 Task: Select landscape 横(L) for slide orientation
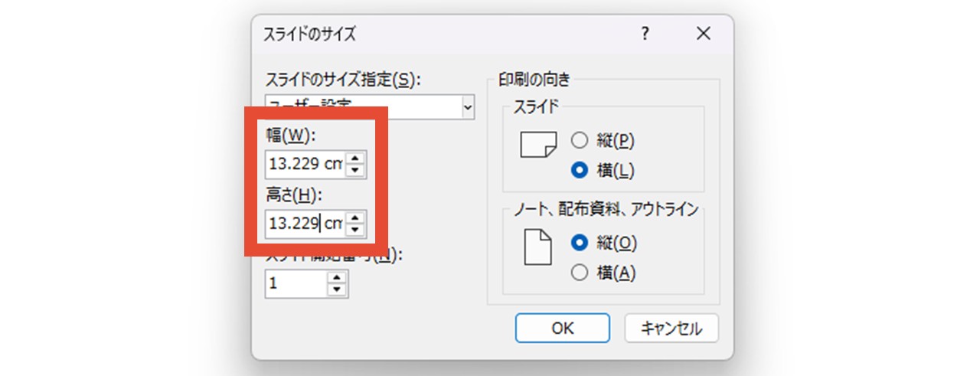(580, 170)
